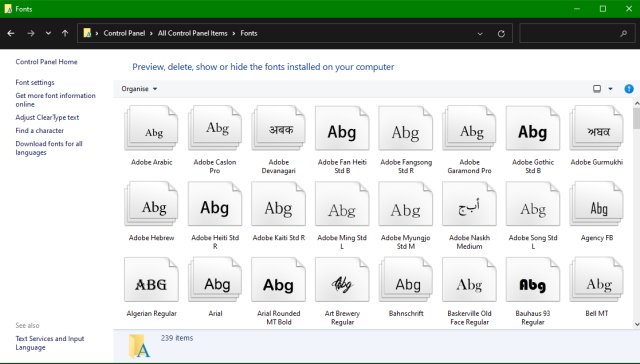This screenshot has height=364, width=640.
Task: Select the Adobe Naskh Medium font icon
Action: coord(469,204)
